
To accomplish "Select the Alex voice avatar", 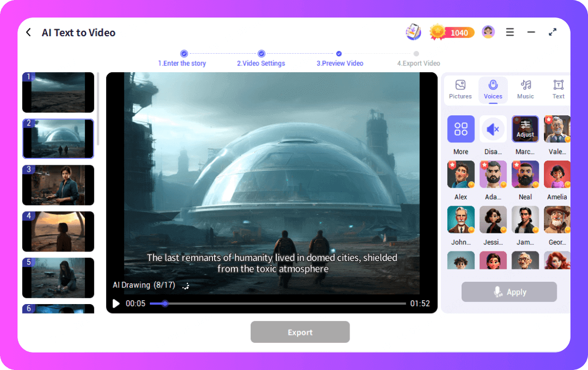I will pos(461,174).
